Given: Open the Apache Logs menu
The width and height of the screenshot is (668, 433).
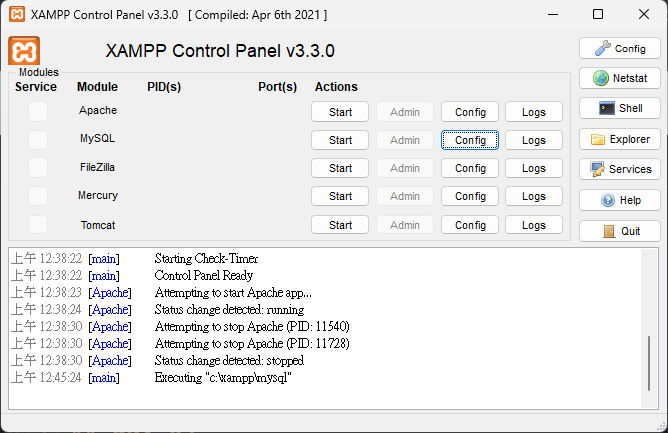Looking at the screenshot, I should coord(534,112).
